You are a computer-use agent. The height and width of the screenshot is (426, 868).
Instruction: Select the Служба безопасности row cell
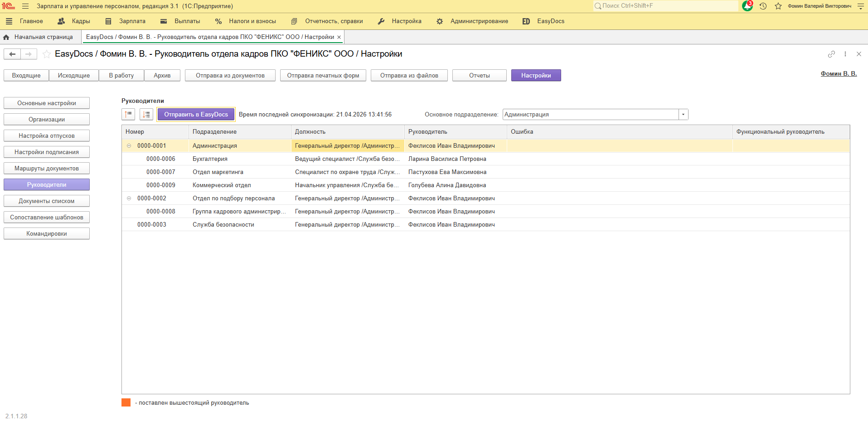coord(240,225)
